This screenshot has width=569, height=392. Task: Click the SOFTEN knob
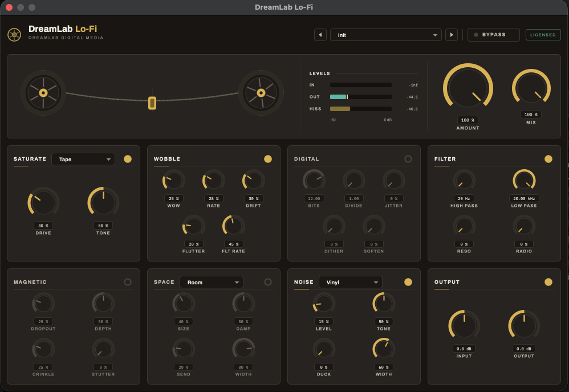coord(374,226)
